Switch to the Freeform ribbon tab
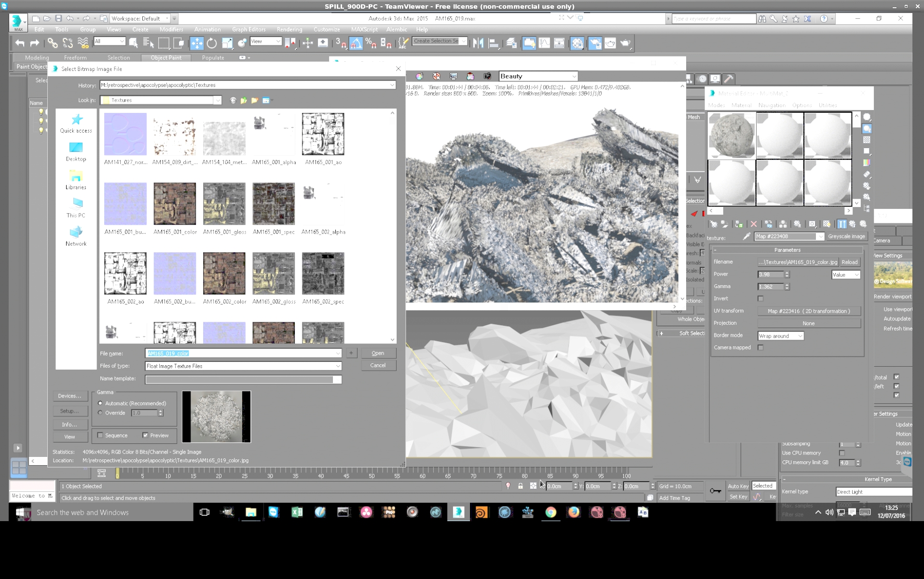The height and width of the screenshot is (579, 924). click(75, 57)
